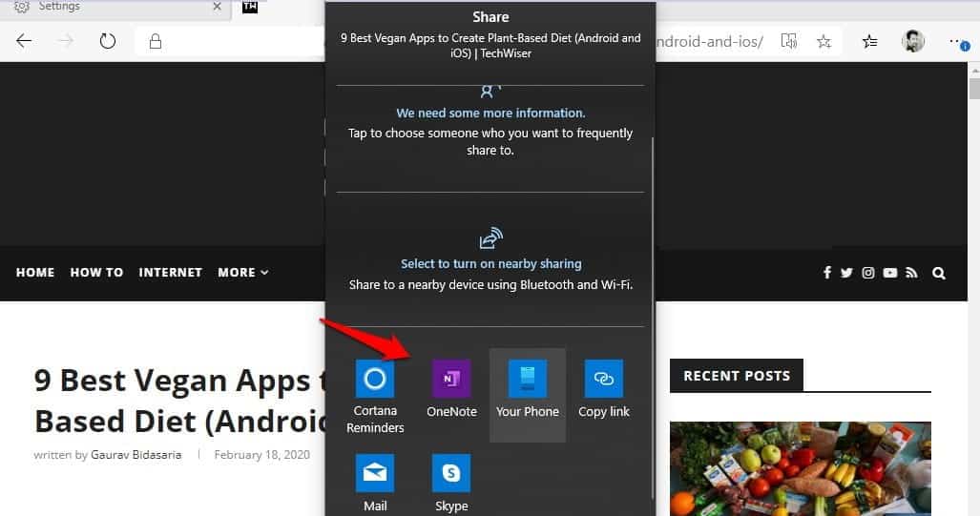Click the '9 Best Vegan Apps' article title
Viewport: 980px width, 516px height.
pyautogui.click(x=180, y=401)
